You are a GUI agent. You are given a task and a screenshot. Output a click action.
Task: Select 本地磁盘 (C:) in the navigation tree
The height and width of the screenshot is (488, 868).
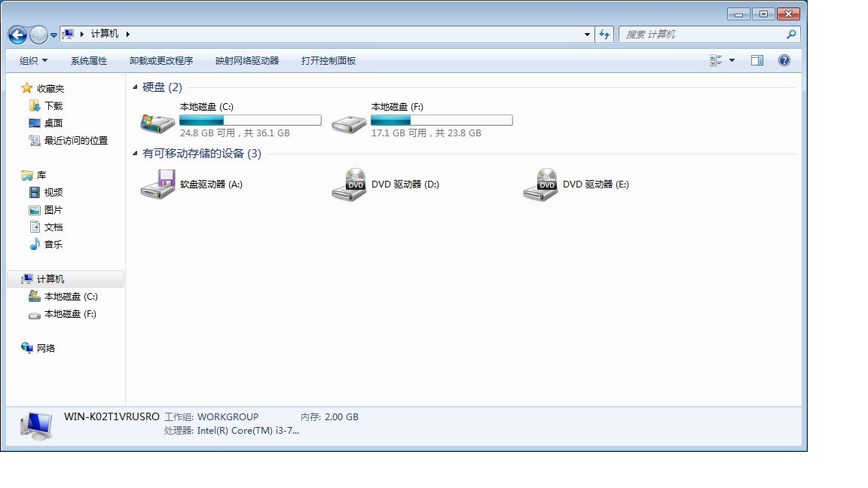pos(71,297)
